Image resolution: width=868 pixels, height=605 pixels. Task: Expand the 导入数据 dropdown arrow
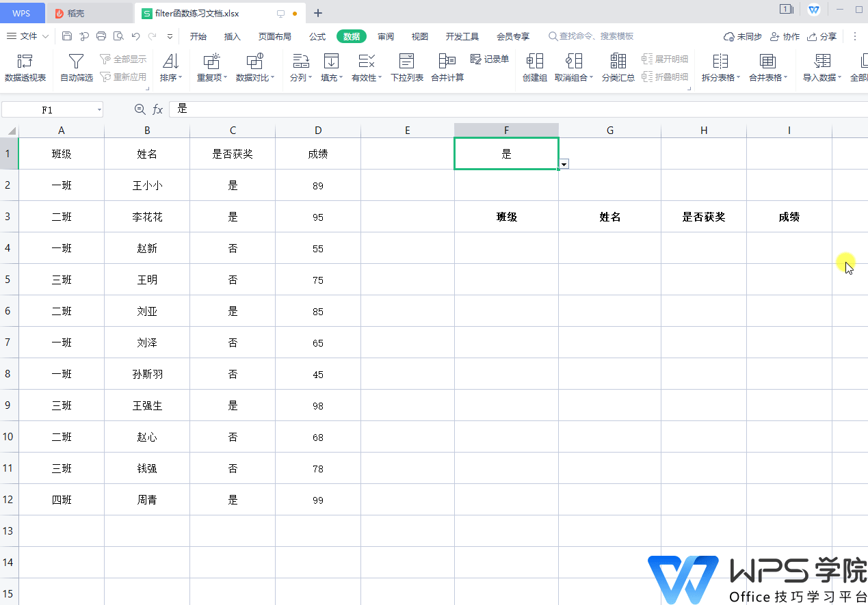(x=839, y=78)
